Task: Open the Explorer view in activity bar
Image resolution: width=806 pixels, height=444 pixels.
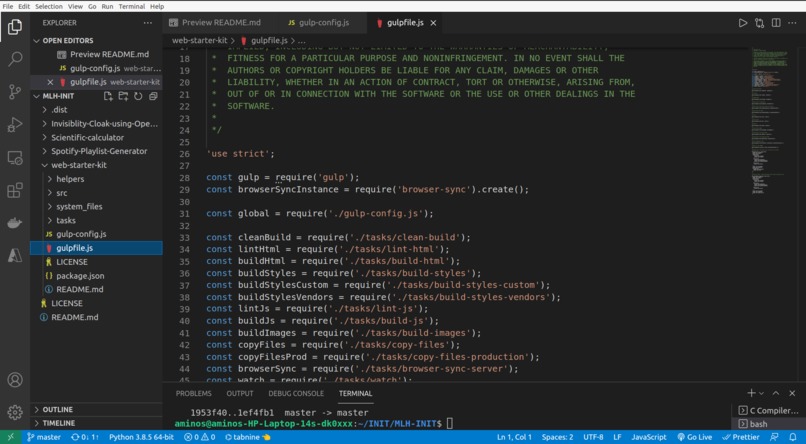Action: (x=15, y=27)
